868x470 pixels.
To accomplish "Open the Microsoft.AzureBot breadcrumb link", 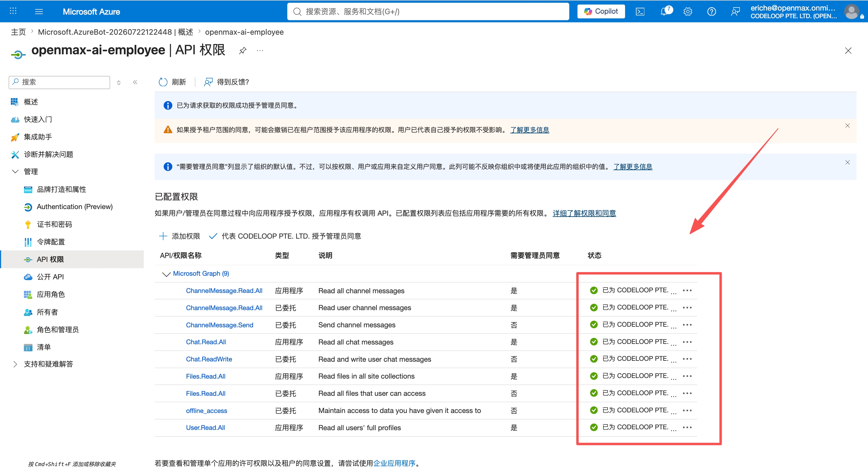I will [x=115, y=32].
